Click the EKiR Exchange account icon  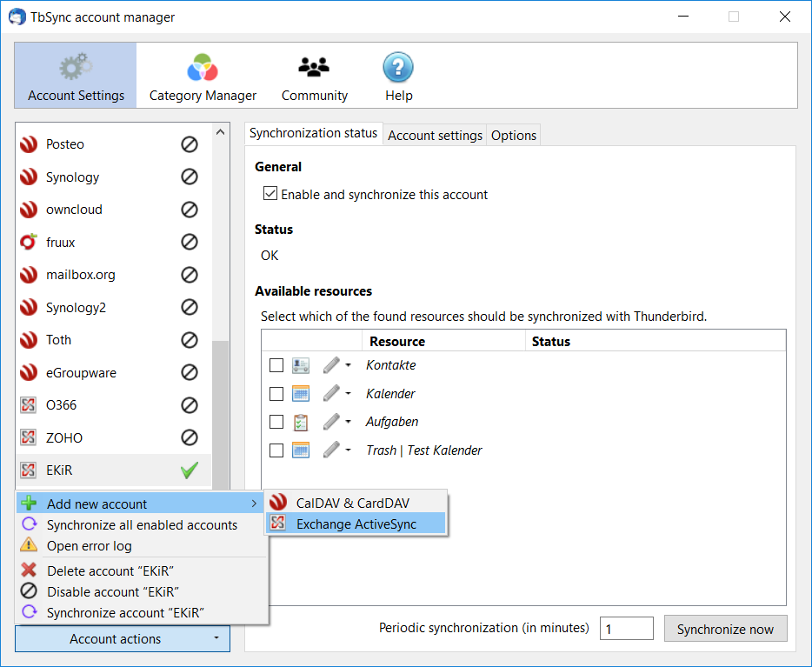pyautogui.click(x=29, y=470)
